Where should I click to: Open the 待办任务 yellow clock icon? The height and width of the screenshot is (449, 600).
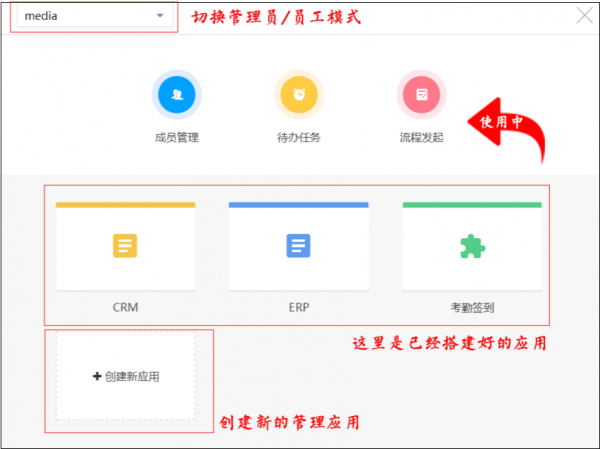click(x=299, y=95)
